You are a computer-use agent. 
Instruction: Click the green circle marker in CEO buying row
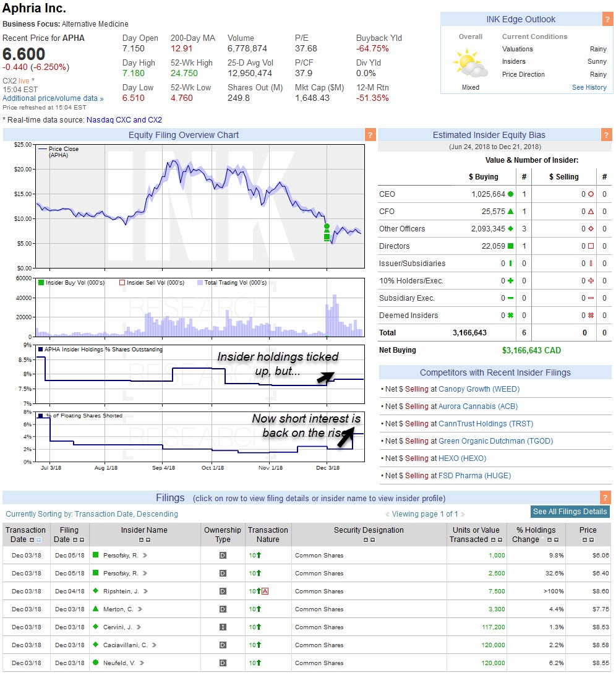click(x=510, y=194)
